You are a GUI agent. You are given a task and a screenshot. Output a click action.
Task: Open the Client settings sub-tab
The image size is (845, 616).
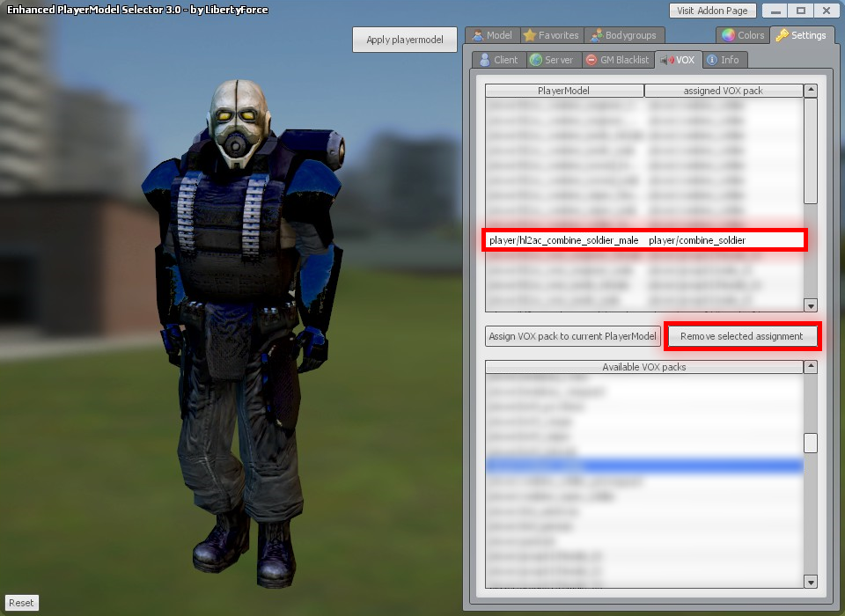point(499,60)
